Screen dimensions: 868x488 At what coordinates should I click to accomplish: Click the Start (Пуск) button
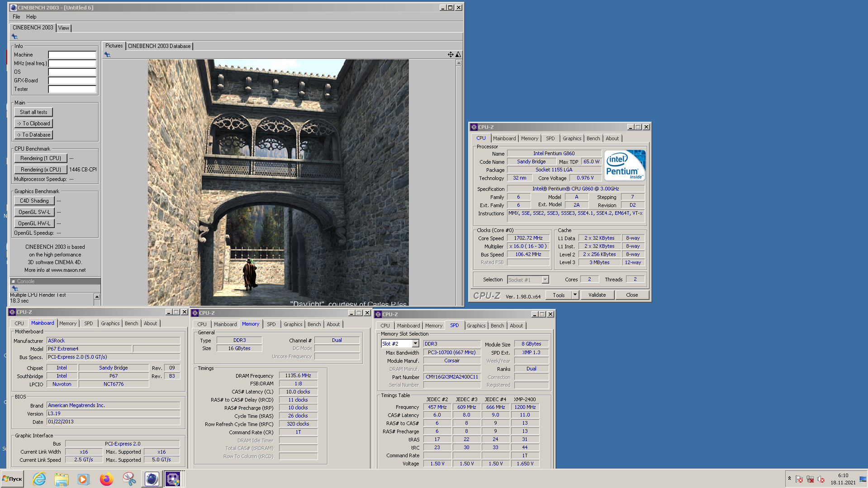pos(13,479)
